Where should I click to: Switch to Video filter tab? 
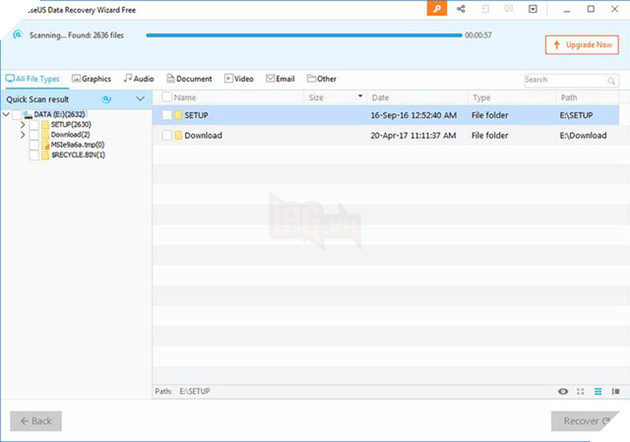click(x=239, y=79)
